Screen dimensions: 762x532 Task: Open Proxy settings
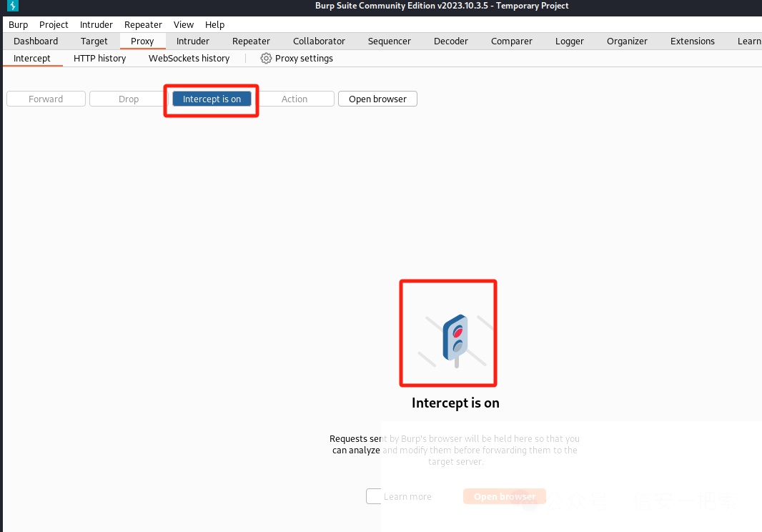pos(297,59)
